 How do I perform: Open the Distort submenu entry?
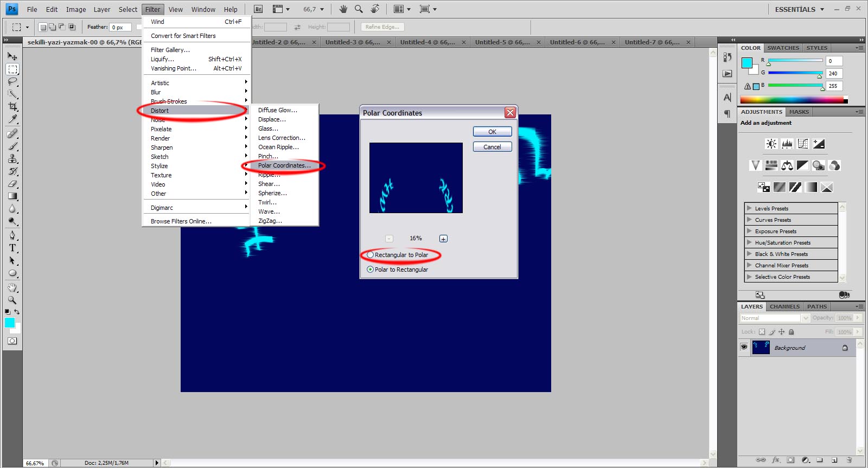pyautogui.click(x=195, y=111)
